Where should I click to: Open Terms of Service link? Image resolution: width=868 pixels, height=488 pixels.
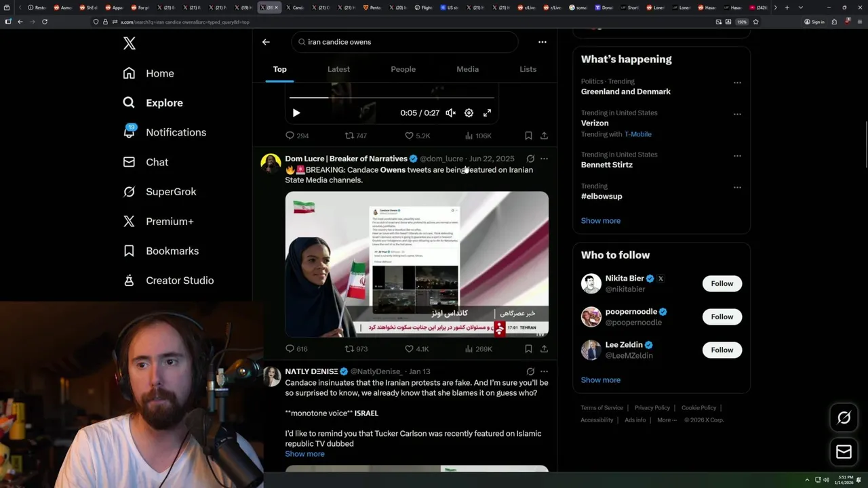click(601, 408)
